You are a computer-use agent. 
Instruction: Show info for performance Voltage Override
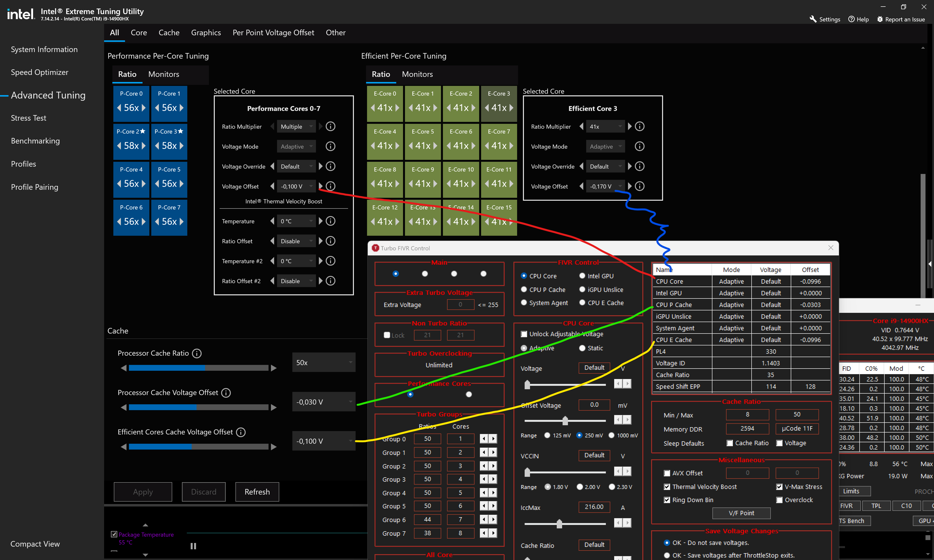[331, 166]
